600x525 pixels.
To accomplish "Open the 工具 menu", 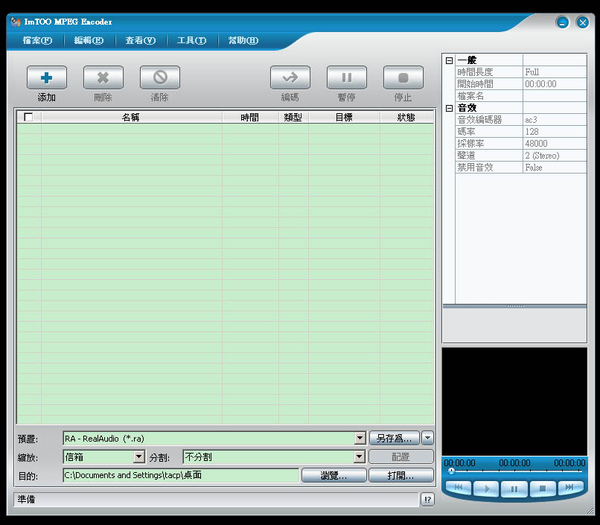I will (x=191, y=40).
